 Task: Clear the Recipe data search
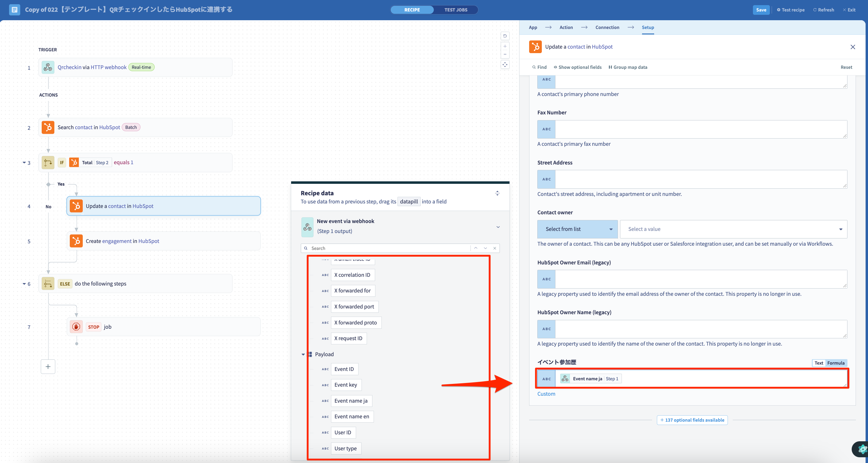tap(495, 248)
